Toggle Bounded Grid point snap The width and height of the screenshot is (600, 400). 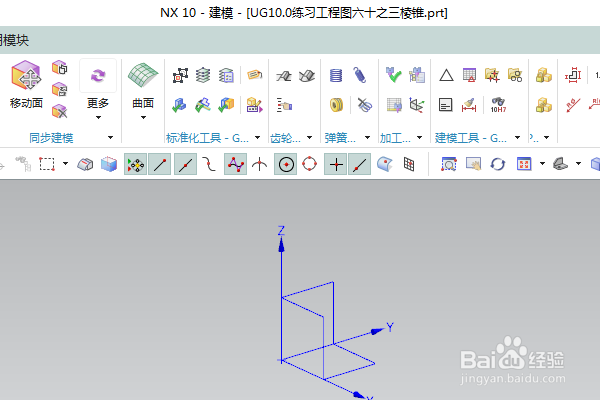point(409,165)
